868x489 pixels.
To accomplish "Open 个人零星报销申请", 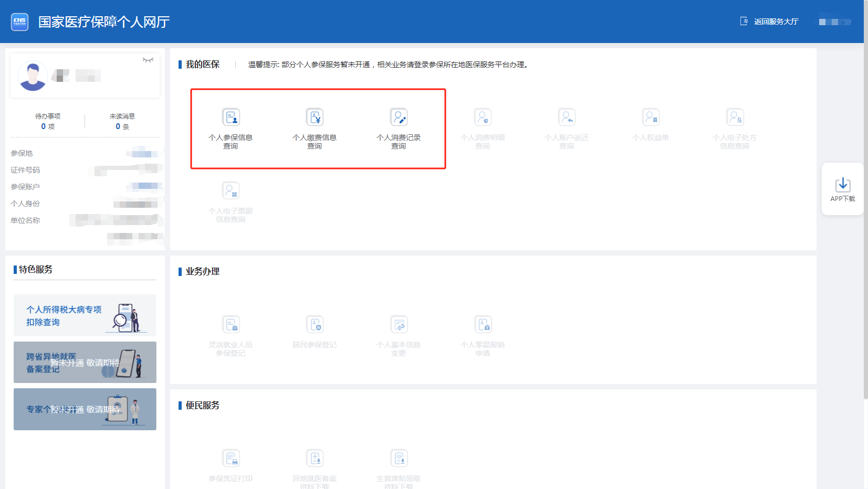I will (x=483, y=335).
